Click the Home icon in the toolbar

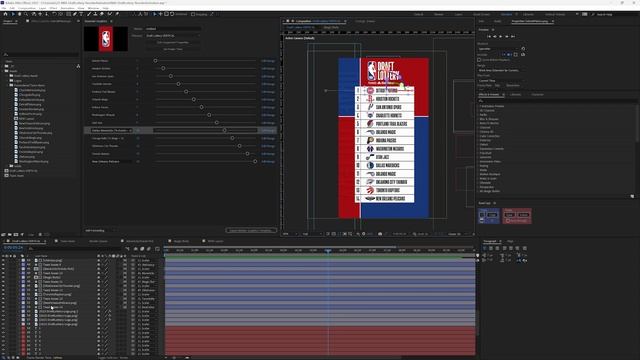[5, 14]
